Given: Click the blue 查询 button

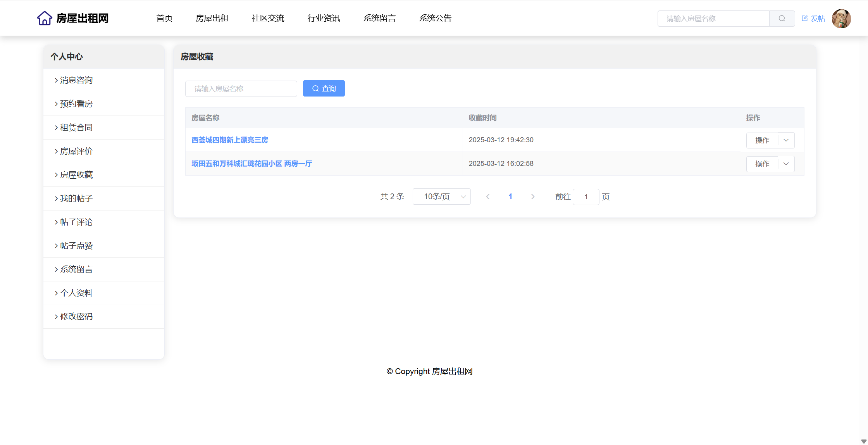Looking at the screenshot, I should 324,89.
